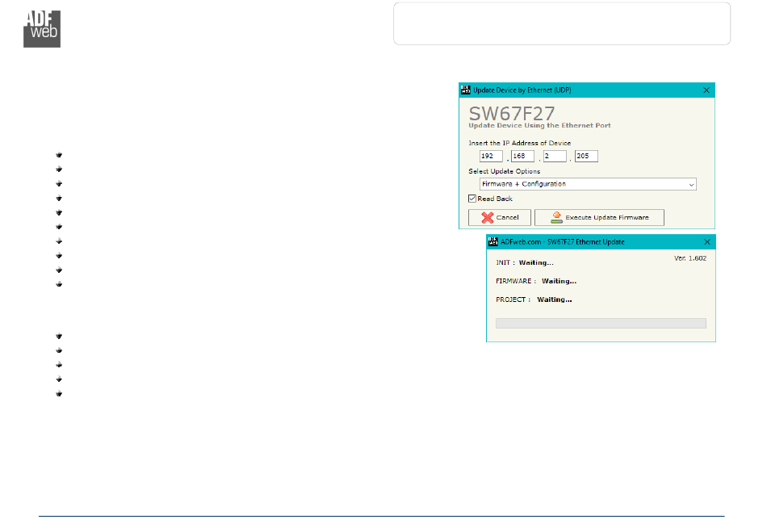Toggle the Read Back checkbox
The height and width of the screenshot is (532, 767).
pos(472,199)
